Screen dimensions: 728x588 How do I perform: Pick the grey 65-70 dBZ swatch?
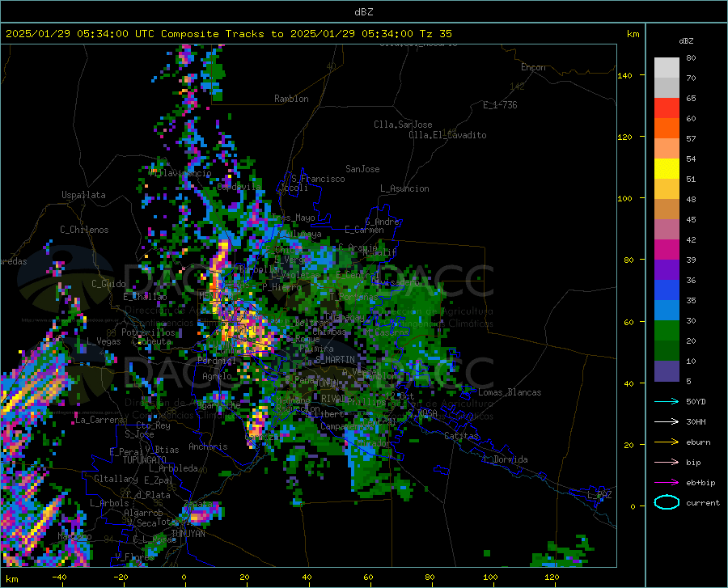click(667, 88)
